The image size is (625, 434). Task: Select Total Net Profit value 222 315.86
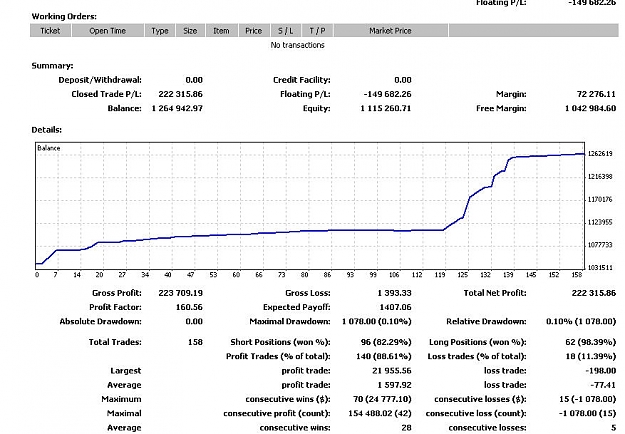(594, 293)
